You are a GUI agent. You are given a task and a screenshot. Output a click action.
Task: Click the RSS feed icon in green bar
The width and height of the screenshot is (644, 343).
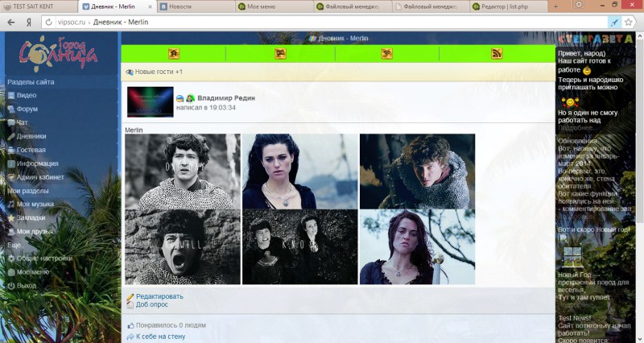coord(497,53)
